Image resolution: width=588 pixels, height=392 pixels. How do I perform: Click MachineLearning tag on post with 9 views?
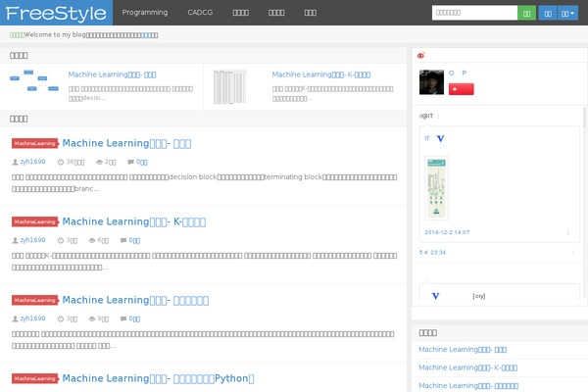[35, 300]
